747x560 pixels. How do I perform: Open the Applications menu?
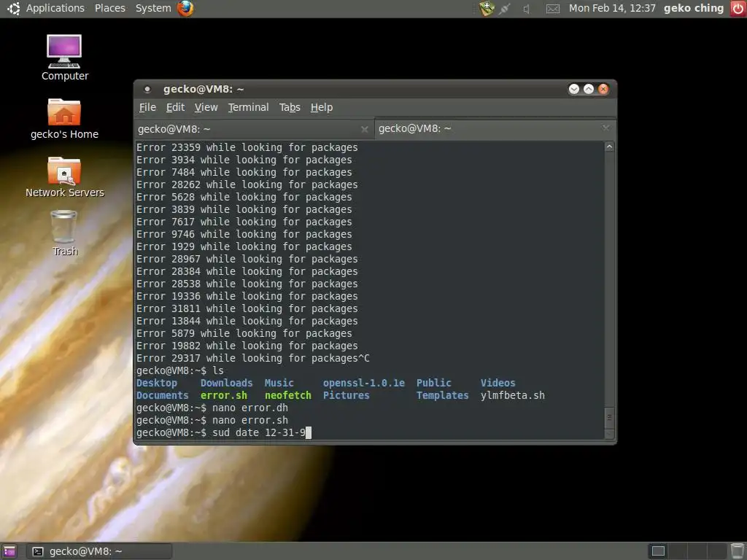pyautogui.click(x=55, y=8)
